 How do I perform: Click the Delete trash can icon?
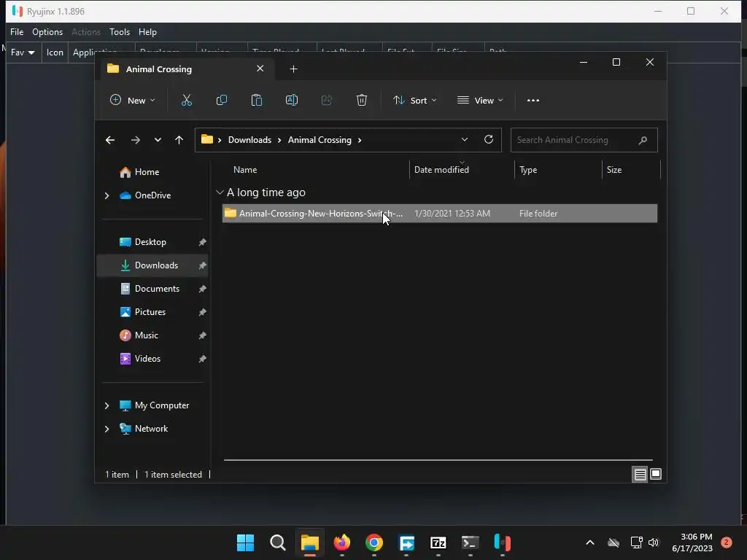coord(362,100)
